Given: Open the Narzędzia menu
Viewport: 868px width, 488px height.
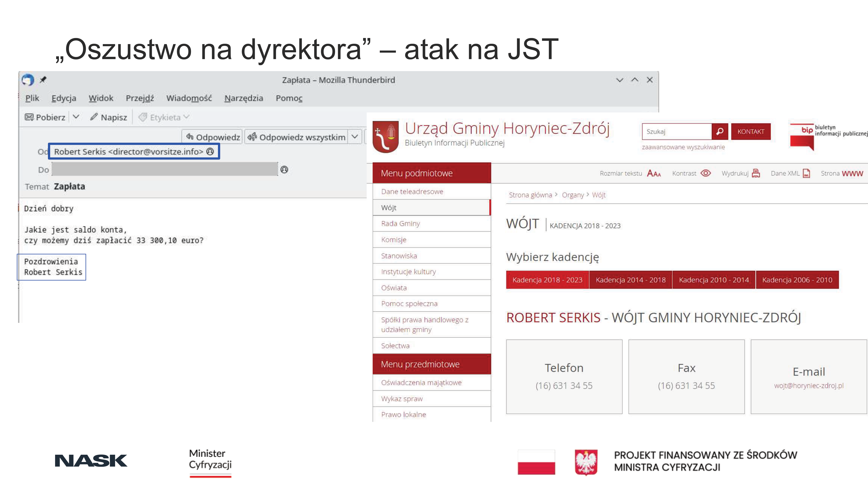Looking at the screenshot, I should (244, 98).
